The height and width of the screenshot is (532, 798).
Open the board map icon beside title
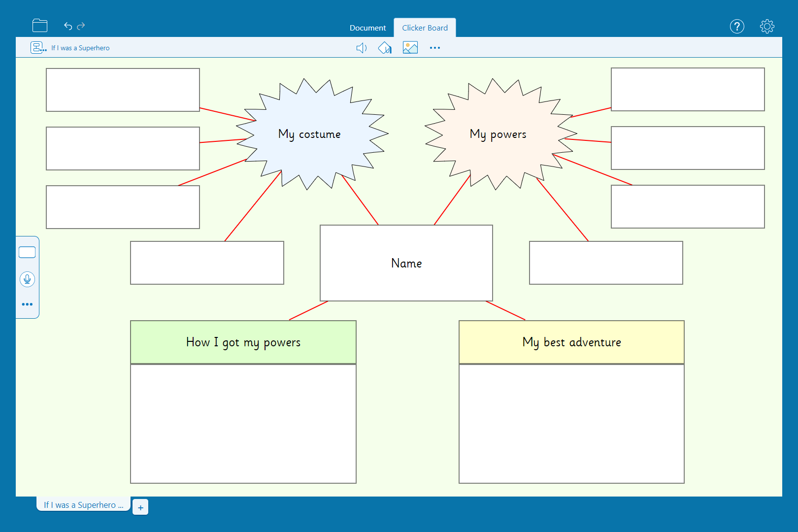click(38, 48)
